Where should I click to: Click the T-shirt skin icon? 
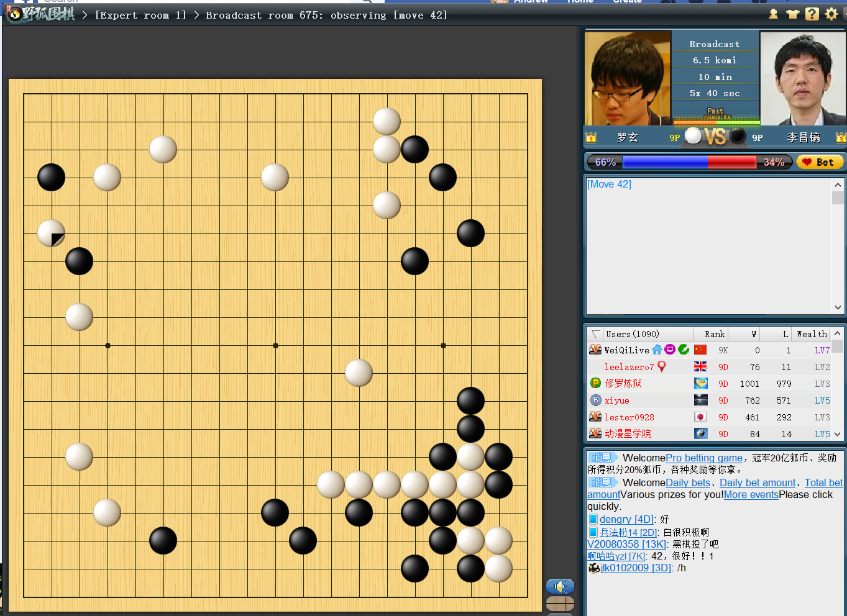[792, 14]
